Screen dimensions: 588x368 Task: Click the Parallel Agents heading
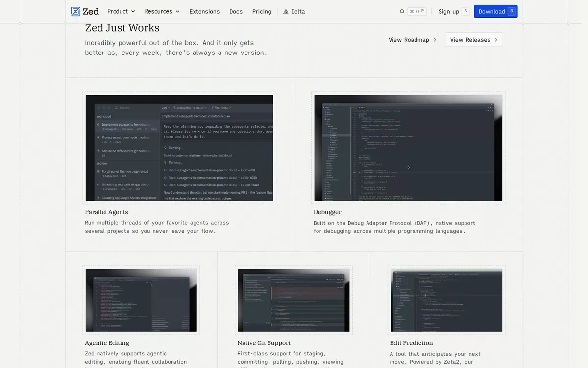pos(106,212)
